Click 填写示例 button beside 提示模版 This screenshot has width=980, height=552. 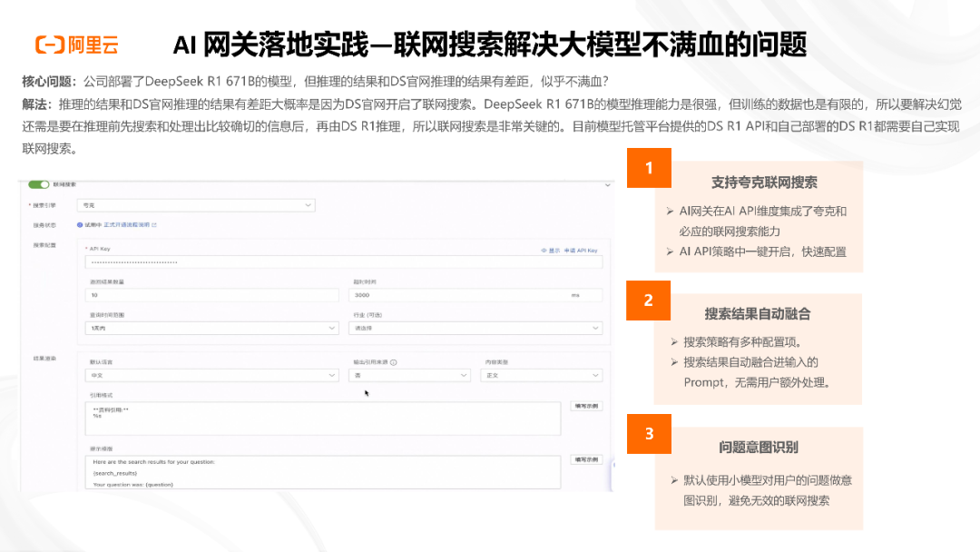586,459
